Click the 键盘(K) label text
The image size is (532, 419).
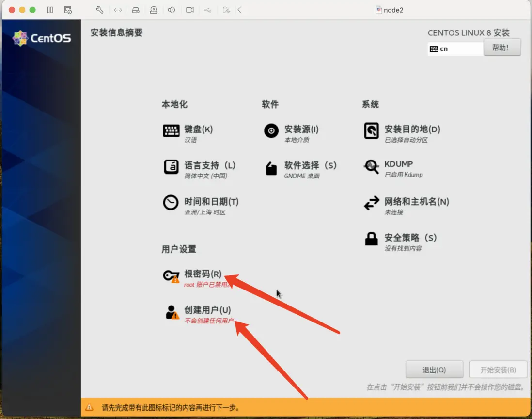tap(199, 129)
